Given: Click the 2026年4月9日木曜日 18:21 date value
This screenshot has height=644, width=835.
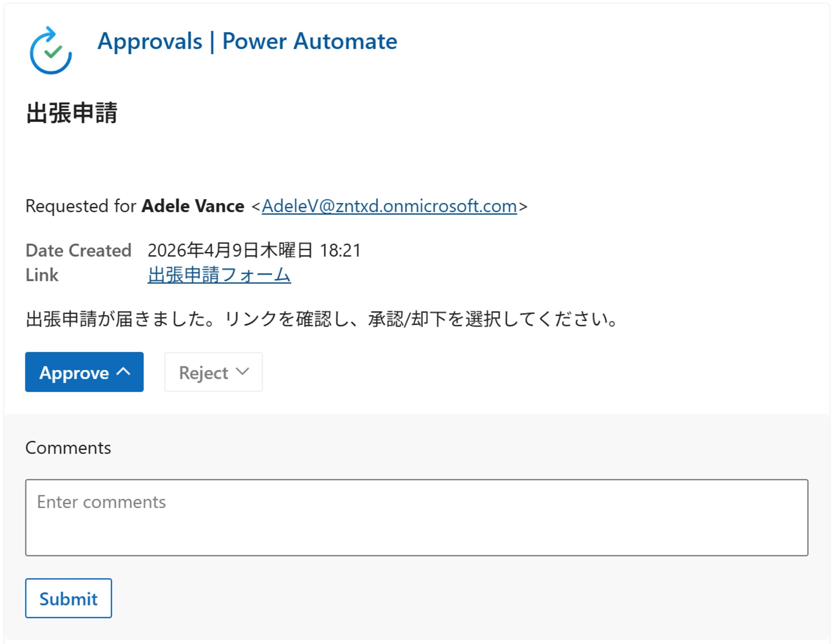Looking at the screenshot, I should point(254,251).
